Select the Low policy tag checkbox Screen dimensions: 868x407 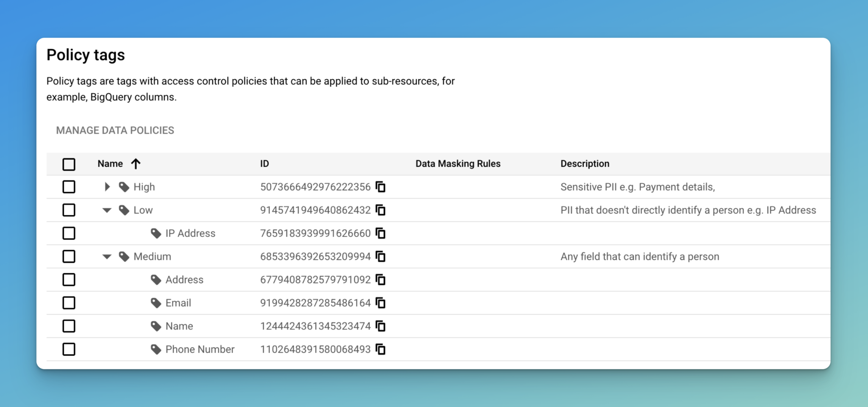pyautogui.click(x=69, y=210)
